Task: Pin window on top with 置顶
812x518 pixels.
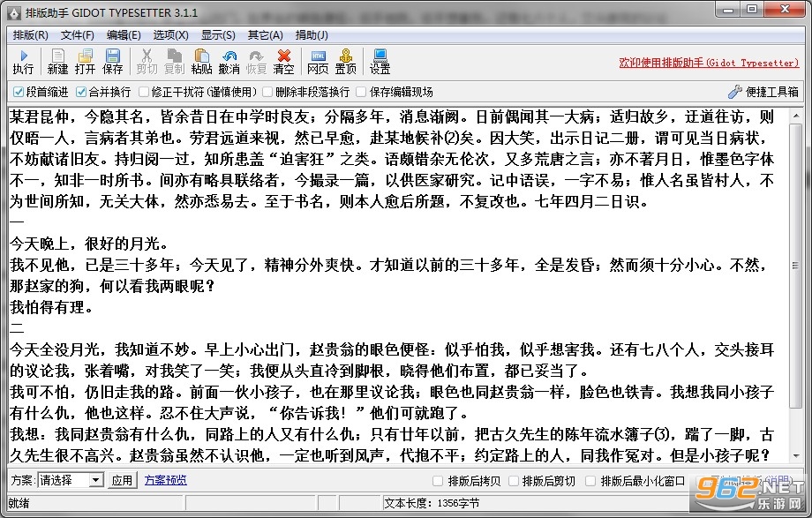Action: 345,62
